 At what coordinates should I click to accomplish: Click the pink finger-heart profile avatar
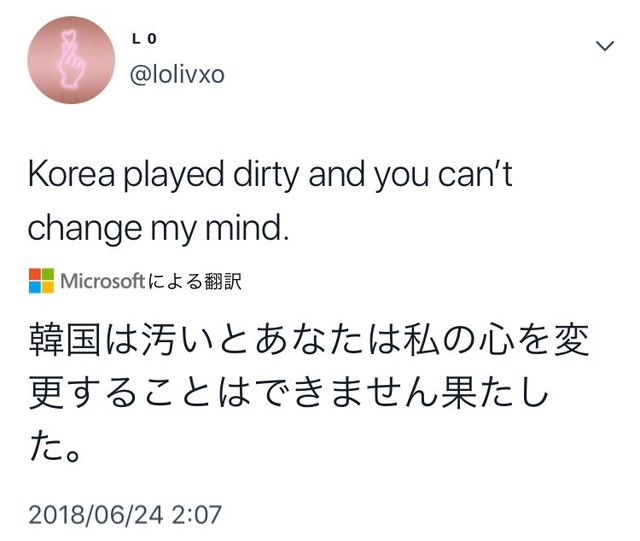point(71,60)
